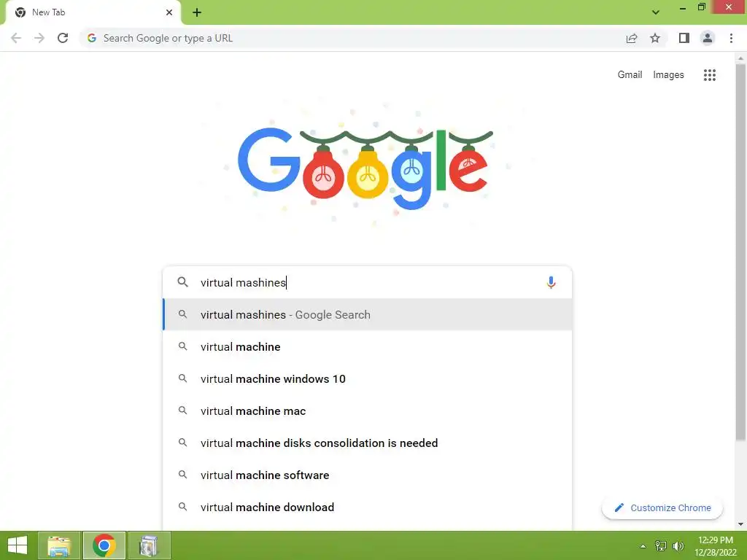Screen dimensions: 747x560
Task: Select suggestion 'virtual machine'
Action: click(x=368, y=346)
